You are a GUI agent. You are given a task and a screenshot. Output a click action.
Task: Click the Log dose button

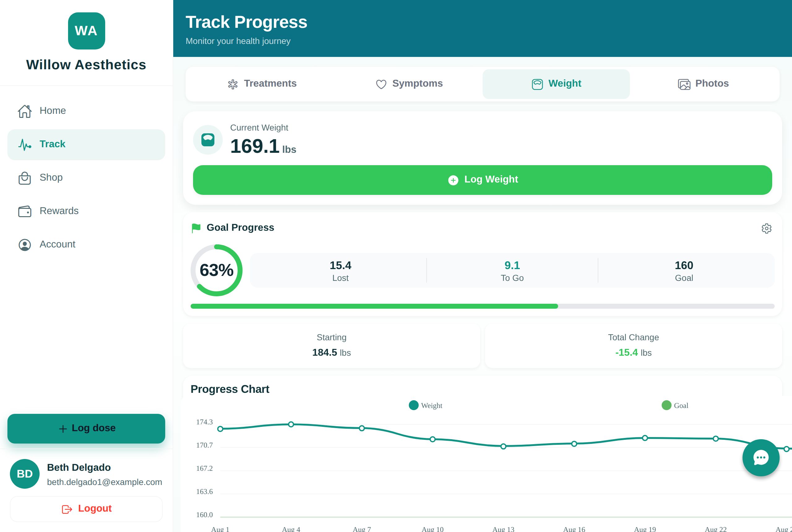click(x=86, y=428)
